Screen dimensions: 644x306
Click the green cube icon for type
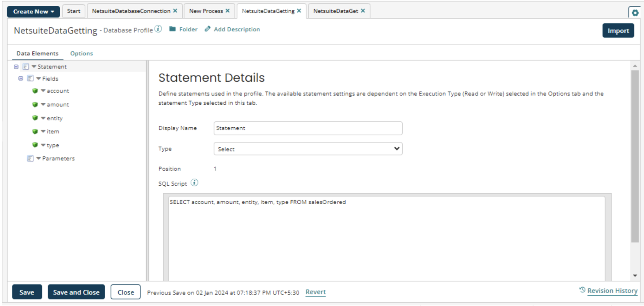pos(35,145)
